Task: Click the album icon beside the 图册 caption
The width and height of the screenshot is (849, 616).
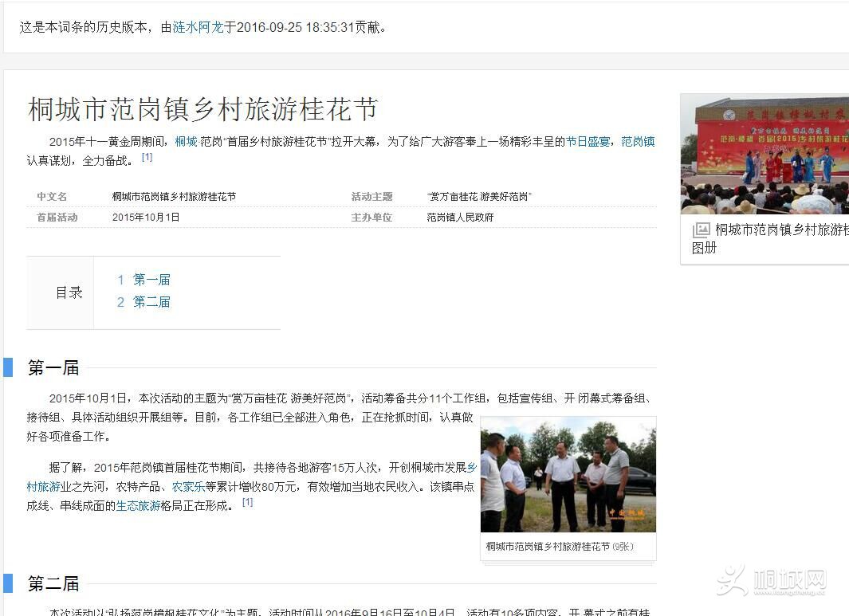Action: pos(701,230)
